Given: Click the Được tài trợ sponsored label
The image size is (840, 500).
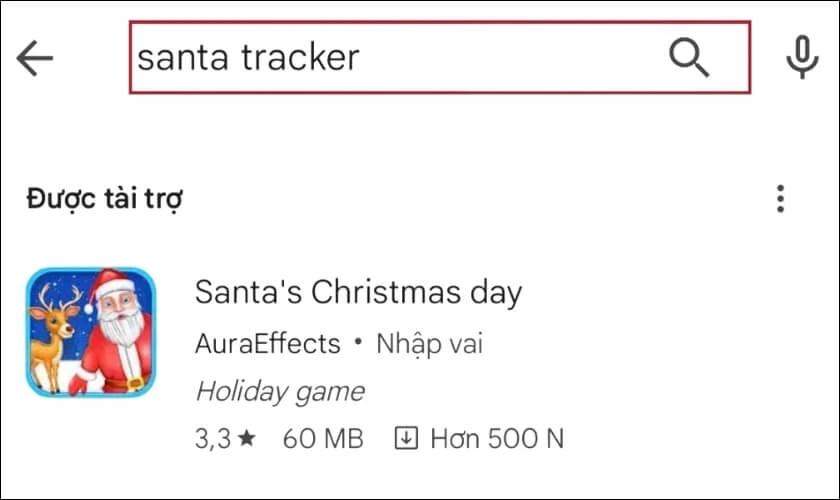Looking at the screenshot, I should (104, 199).
